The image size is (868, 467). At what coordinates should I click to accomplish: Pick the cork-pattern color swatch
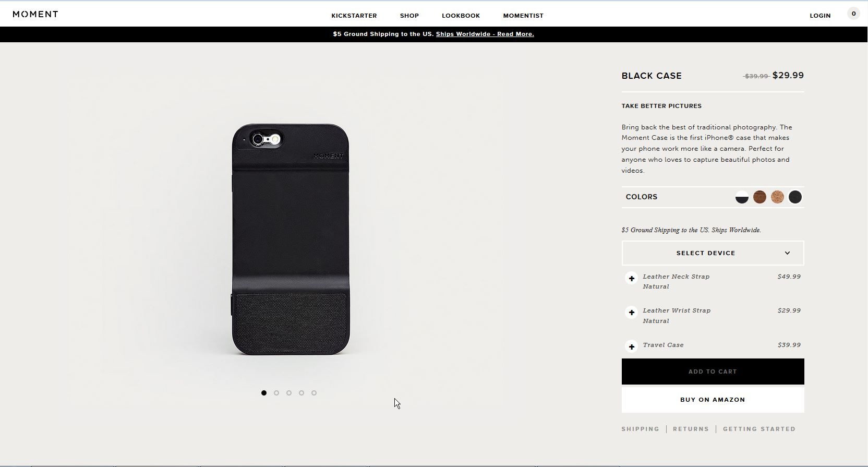tap(777, 197)
